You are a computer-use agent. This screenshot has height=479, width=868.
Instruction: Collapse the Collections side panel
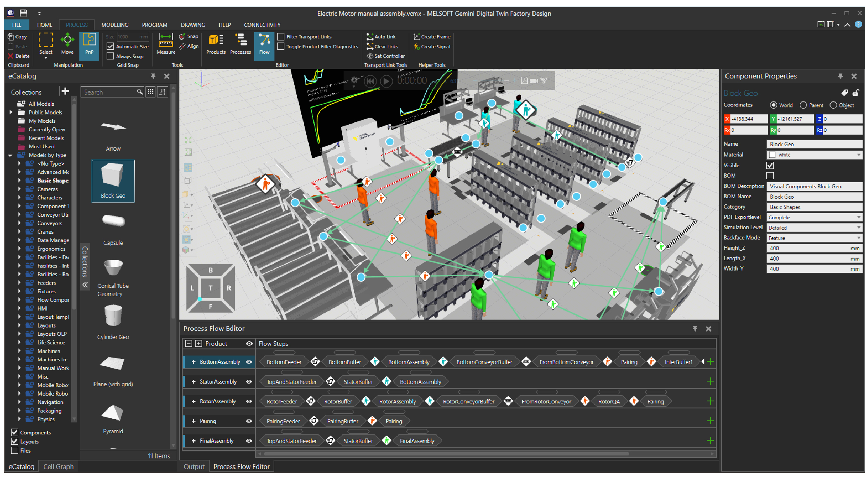pyautogui.click(x=85, y=285)
